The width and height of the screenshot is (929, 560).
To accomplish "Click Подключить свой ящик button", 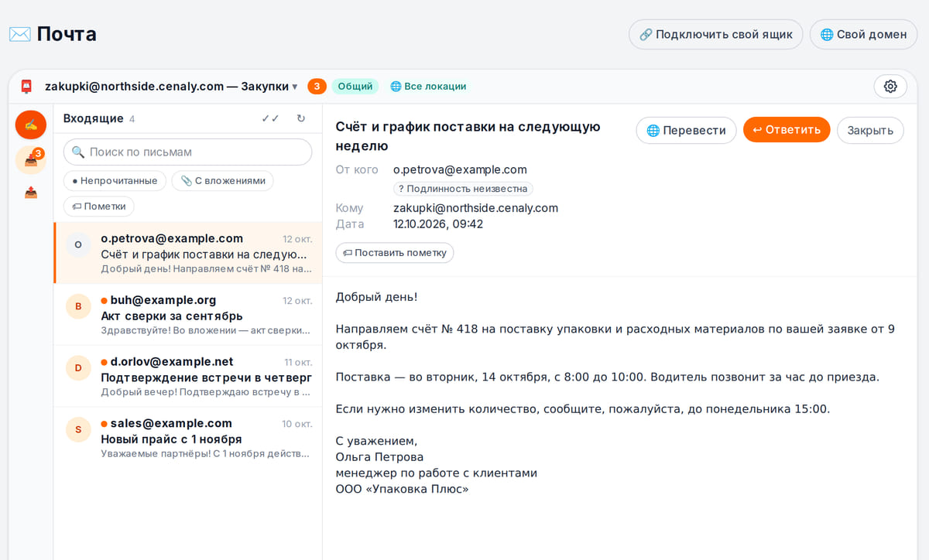I will 716,35.
